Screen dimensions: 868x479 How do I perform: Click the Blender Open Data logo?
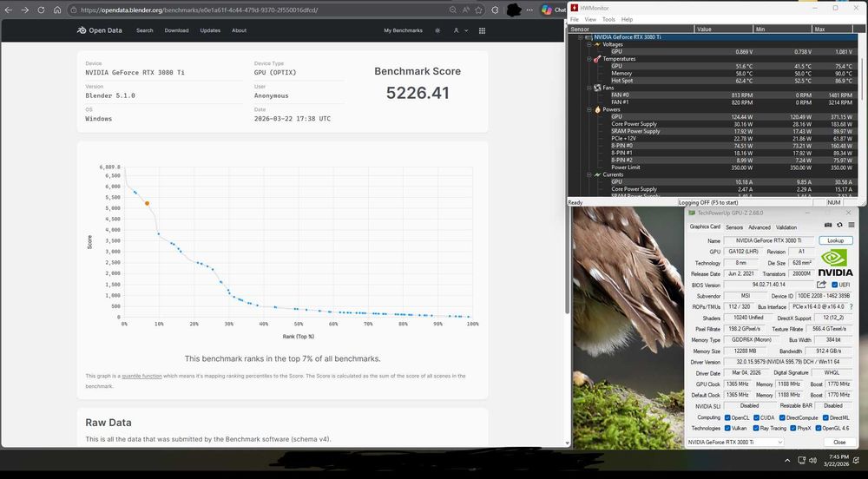100,30
